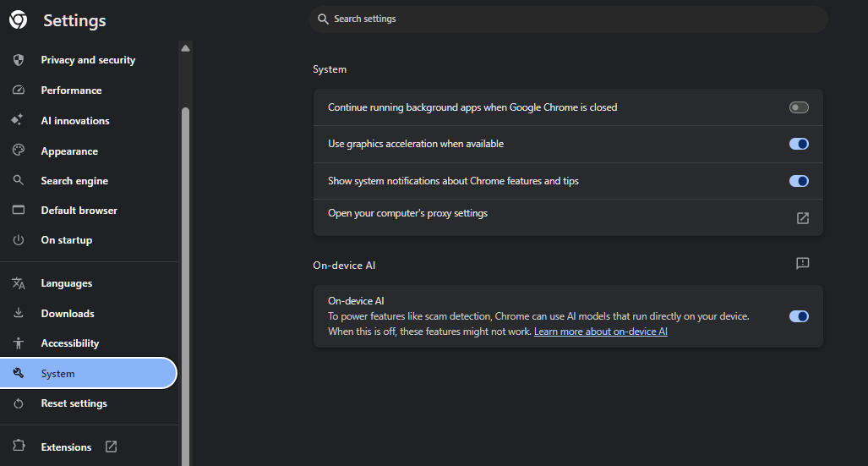The height and width of the screenshot is (466, 868).
Task: Disable graphics acceleration toggle
Action: pos(799,144)
